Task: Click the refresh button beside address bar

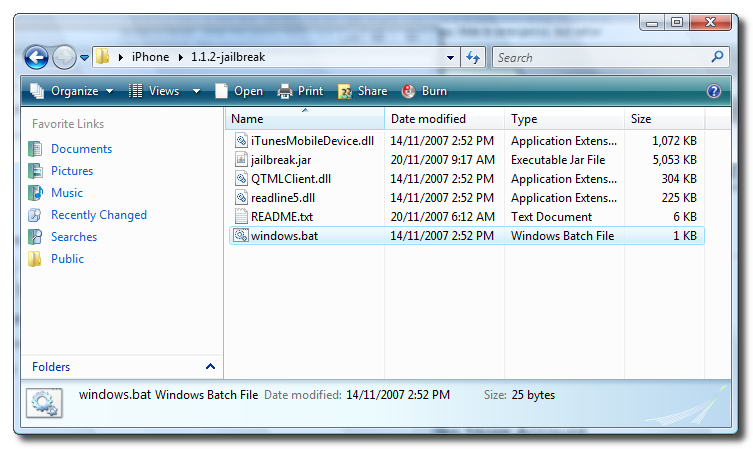Action: point(473,58)
